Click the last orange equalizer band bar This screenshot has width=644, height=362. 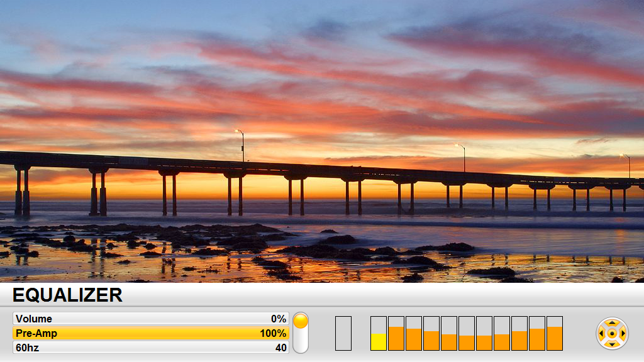coord(555,333)
